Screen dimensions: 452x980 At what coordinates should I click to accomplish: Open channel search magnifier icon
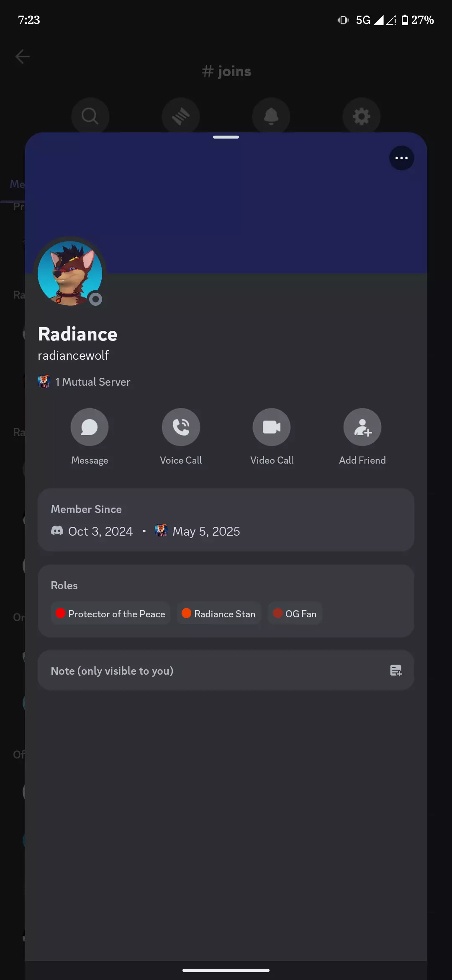90,116
